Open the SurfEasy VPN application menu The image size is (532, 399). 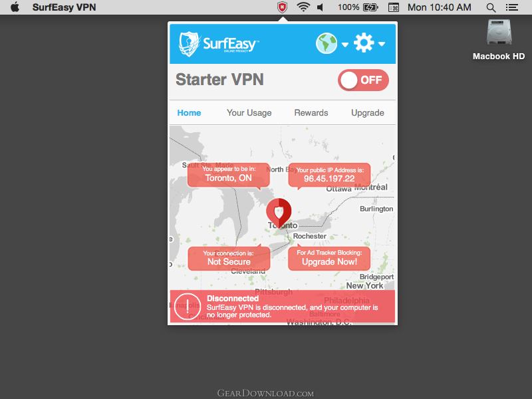[x=64, y=7]
